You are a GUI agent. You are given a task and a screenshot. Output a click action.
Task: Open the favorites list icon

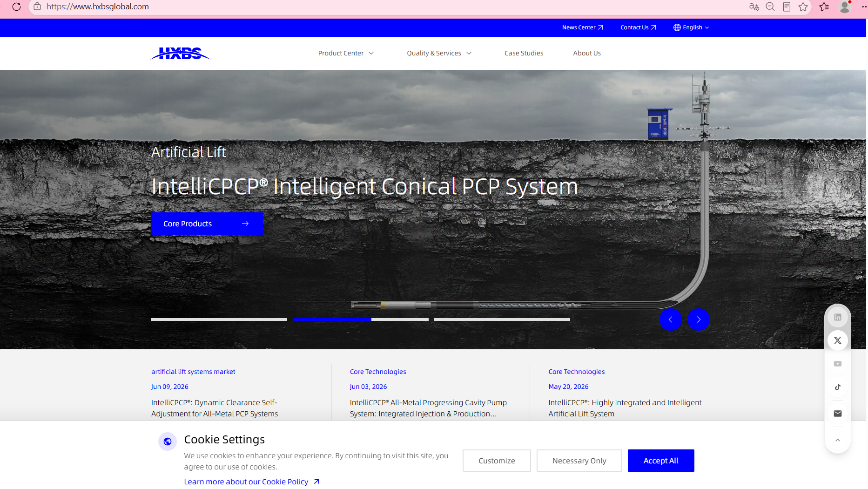tap(824, 7)
